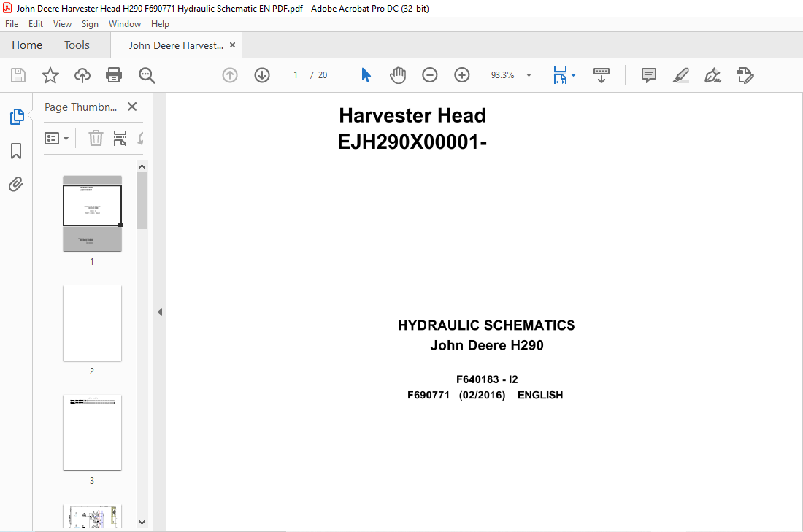Click the Save file icon

18,75
